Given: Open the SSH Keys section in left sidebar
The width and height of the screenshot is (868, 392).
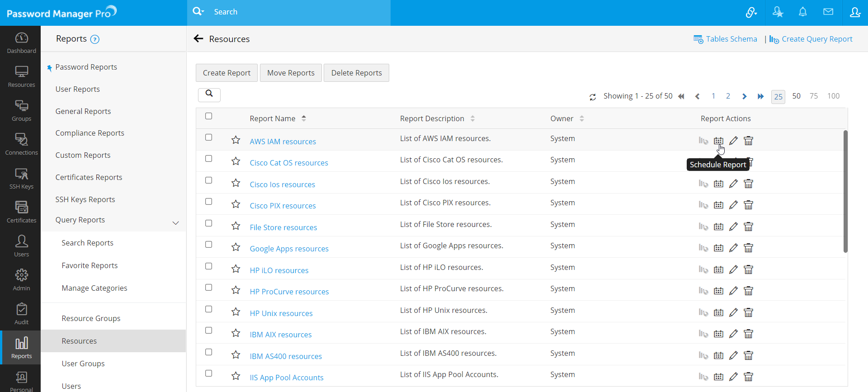Looking at the screenshot, I should pyautogui.click(x=21, y=179).
